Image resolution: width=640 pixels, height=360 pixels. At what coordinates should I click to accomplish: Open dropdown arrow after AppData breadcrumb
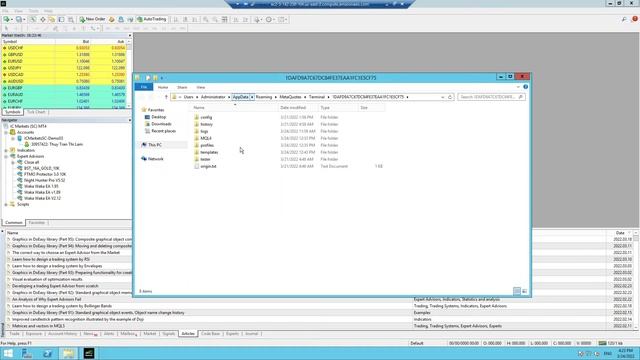click(252, 97)
